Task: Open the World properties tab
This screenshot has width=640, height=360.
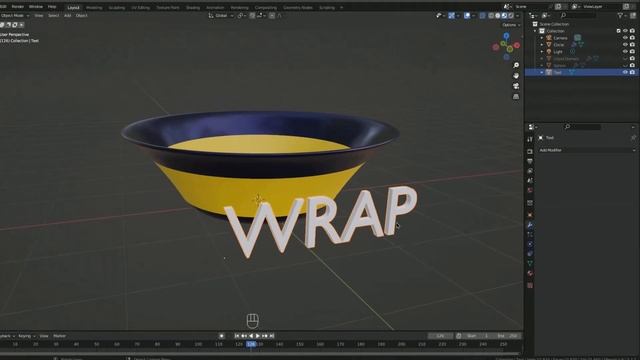Action: click(x=530, y=190)
